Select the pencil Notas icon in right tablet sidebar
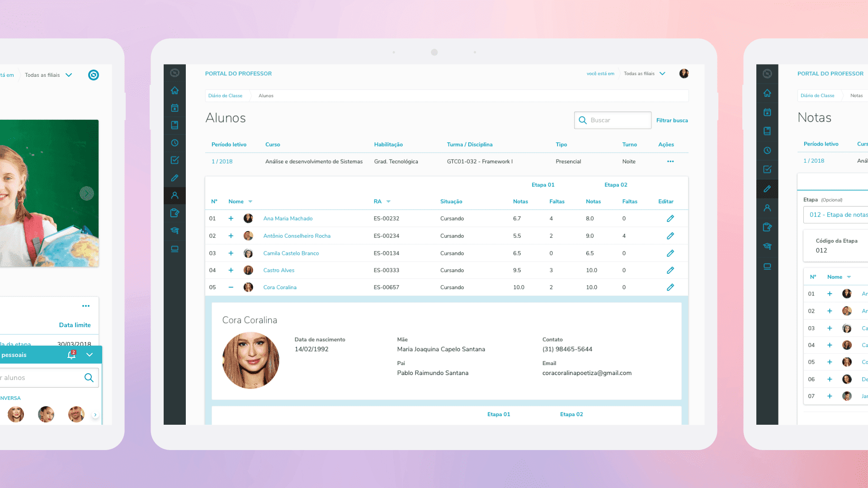The width and height of the screenshot is (868, 488). [767, 189]
